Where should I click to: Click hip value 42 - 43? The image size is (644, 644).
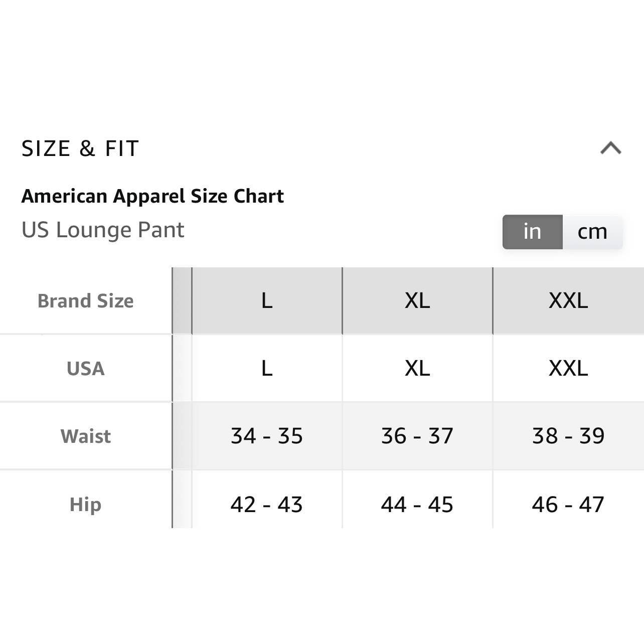267,505
